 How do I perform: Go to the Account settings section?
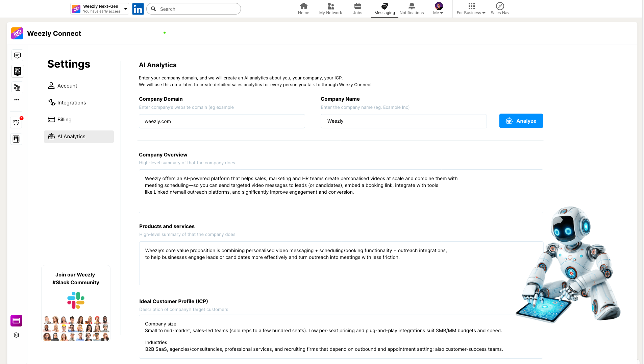click(x=67, y=86)
